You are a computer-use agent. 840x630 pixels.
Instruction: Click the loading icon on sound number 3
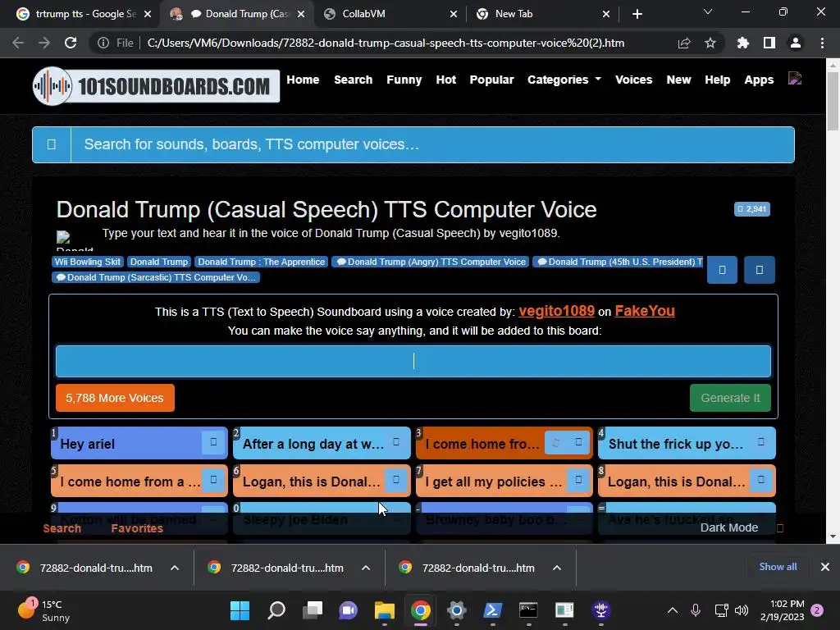point(556,442)
